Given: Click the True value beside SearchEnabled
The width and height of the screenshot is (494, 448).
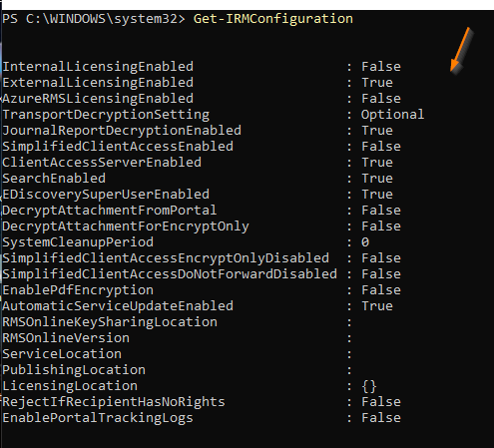Looking at the screenshot, I should click(x=377, y=179).
